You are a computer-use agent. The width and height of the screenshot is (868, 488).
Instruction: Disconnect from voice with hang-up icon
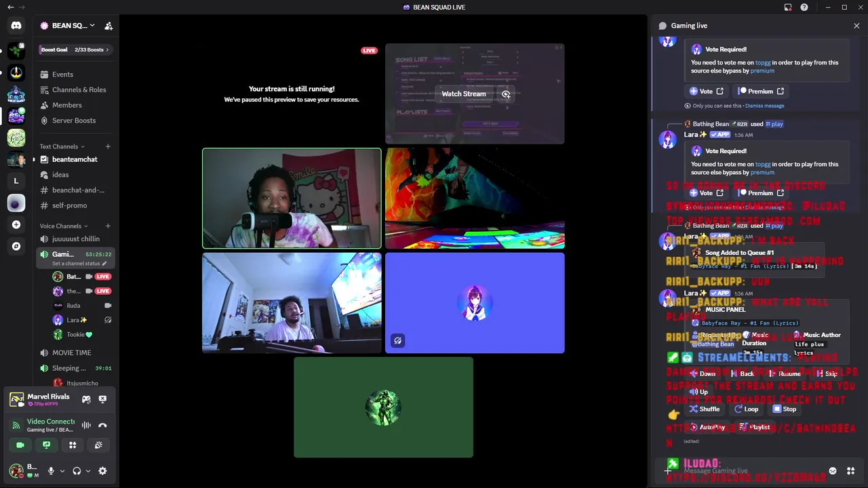[x=102, y=425]
